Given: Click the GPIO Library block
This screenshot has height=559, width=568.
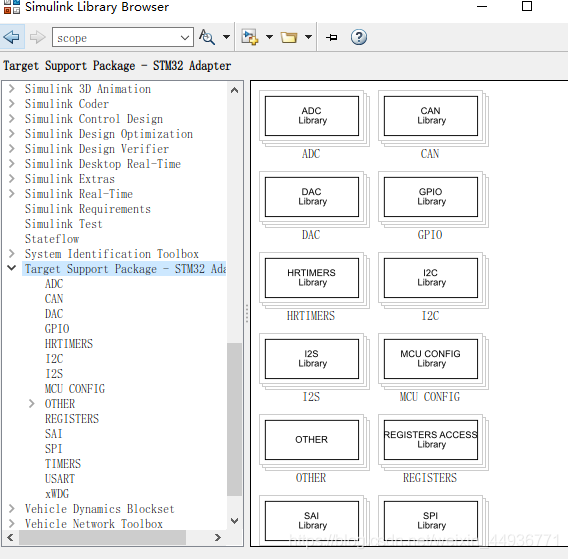Looking at the screenshot, I should point(431,197).
